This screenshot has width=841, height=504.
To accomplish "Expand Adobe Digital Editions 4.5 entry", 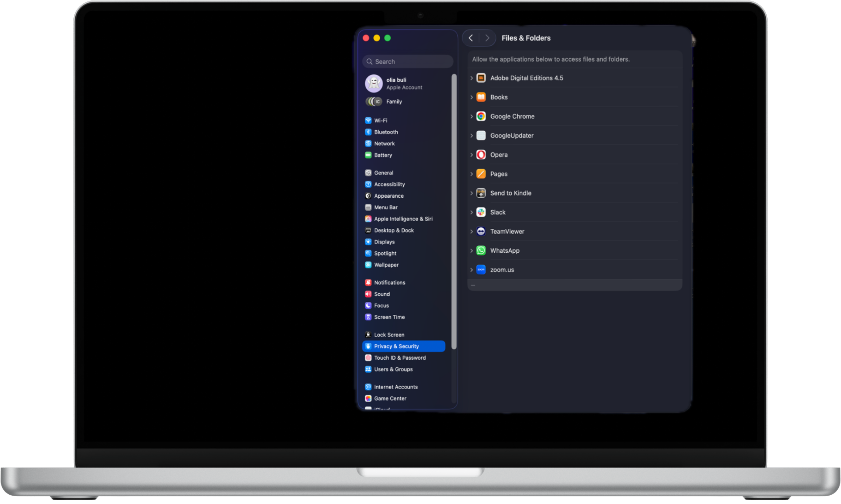I will click(472, 78).
